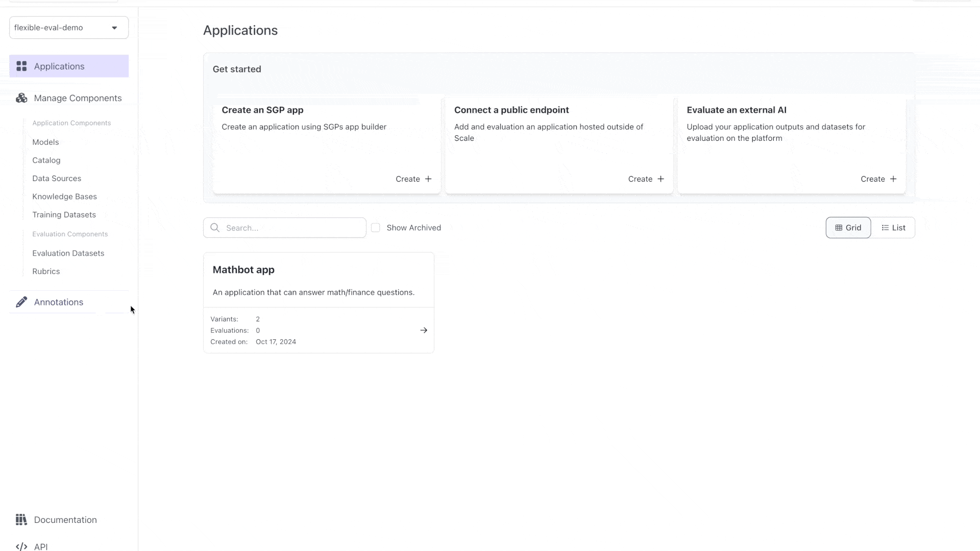The image size is (980, 551).
Task: Enable the Show Archived checkbox
Action: pyautogui.click(x=376, y=228)
